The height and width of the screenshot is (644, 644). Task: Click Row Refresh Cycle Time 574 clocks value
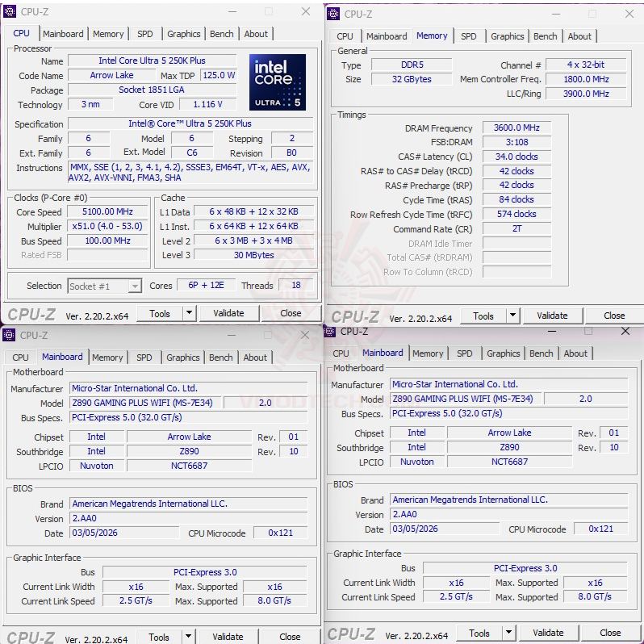(x=516, y=215)
